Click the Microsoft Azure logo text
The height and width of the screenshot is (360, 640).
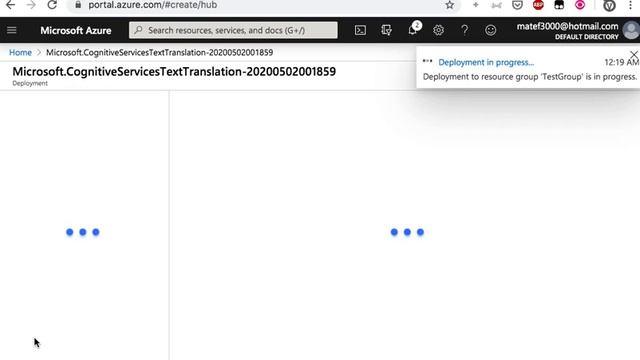coord(76,31)
